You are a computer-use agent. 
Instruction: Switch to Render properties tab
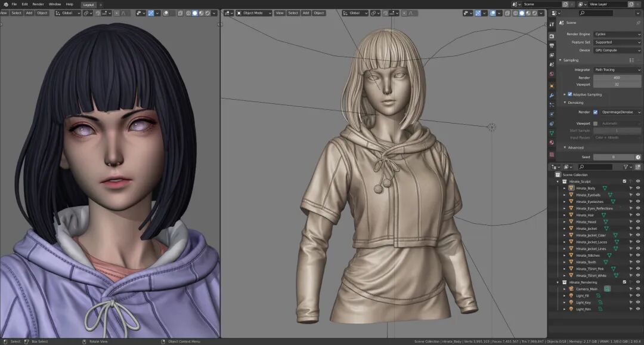point(552,36)
